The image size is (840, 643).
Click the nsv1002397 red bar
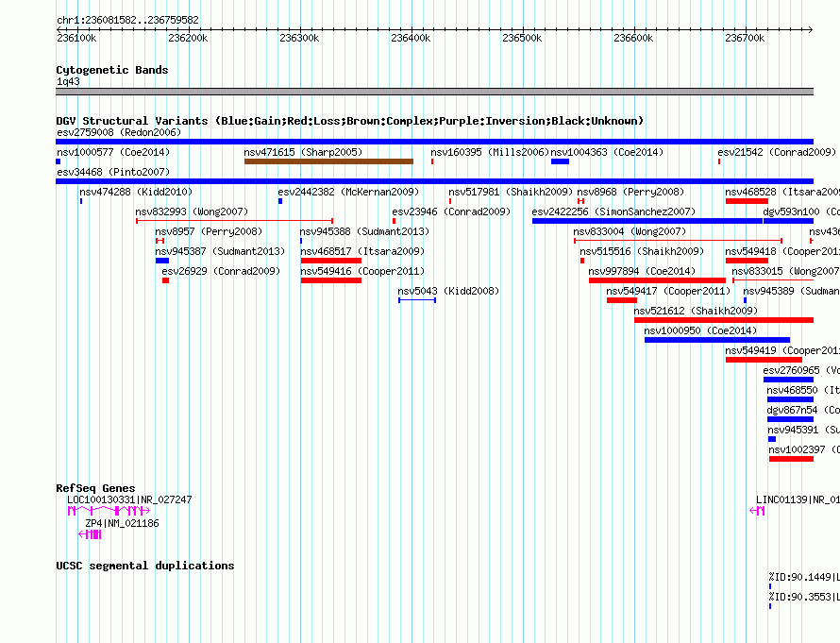[x=791, y=459]
